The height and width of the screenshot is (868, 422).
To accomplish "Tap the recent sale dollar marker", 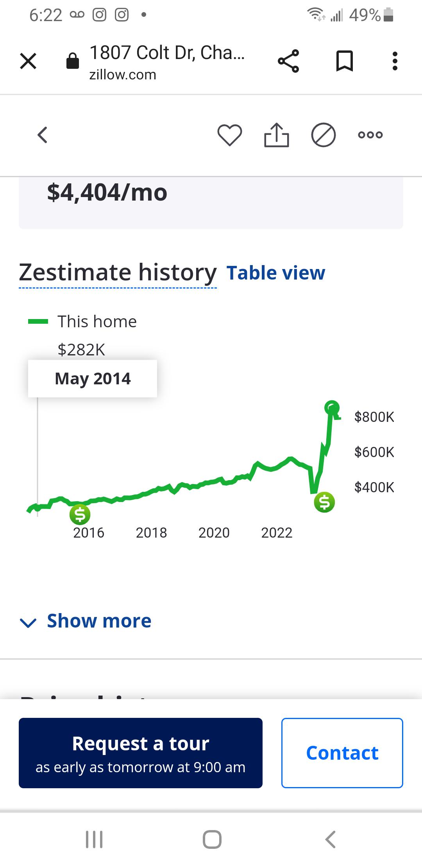I will pos(324,502).
